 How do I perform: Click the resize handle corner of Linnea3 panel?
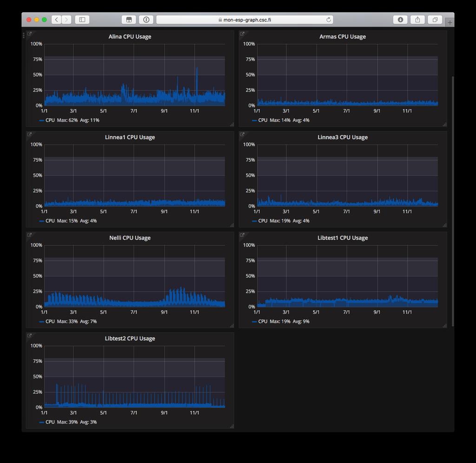click(445, 225)
